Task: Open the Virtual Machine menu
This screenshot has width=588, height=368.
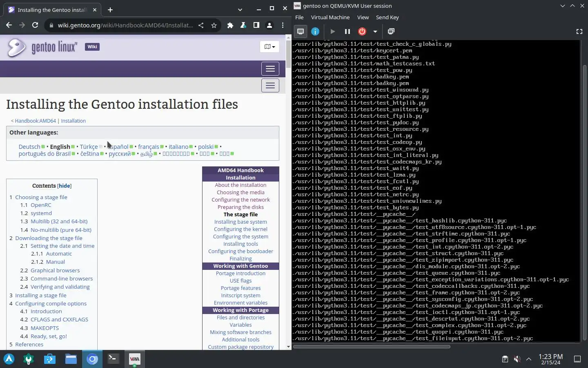Action: pos(330,17)
